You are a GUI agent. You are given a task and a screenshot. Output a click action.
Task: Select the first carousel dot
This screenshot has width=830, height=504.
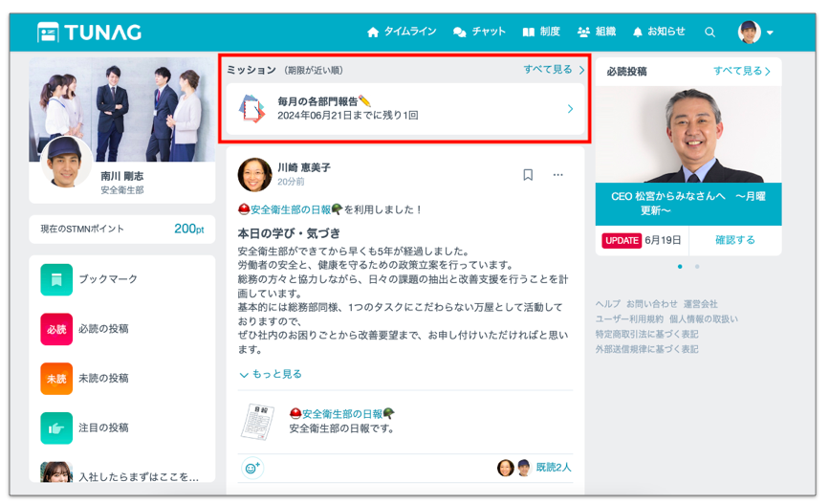point(680,266)
